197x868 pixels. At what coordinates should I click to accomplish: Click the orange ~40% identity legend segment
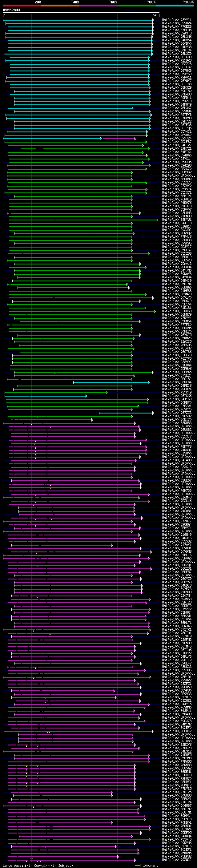60,6
